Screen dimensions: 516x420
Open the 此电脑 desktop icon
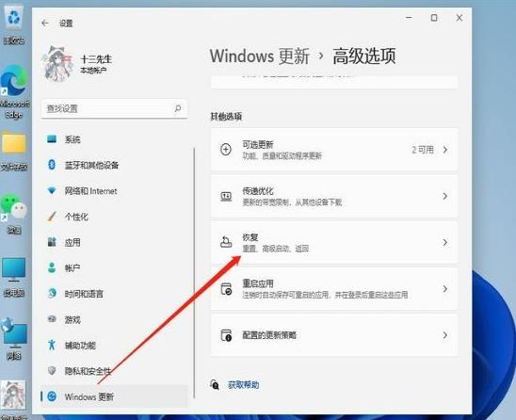pyautogui.click(x=14, y=278)
